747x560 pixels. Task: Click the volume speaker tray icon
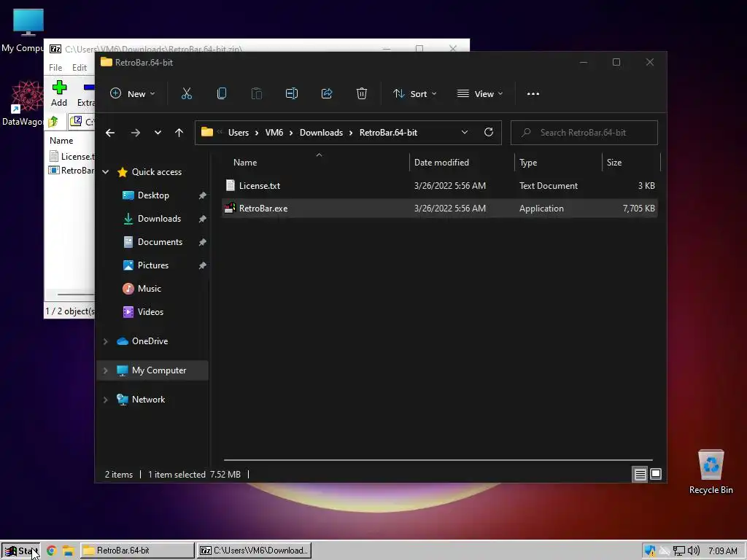point(693,551)
